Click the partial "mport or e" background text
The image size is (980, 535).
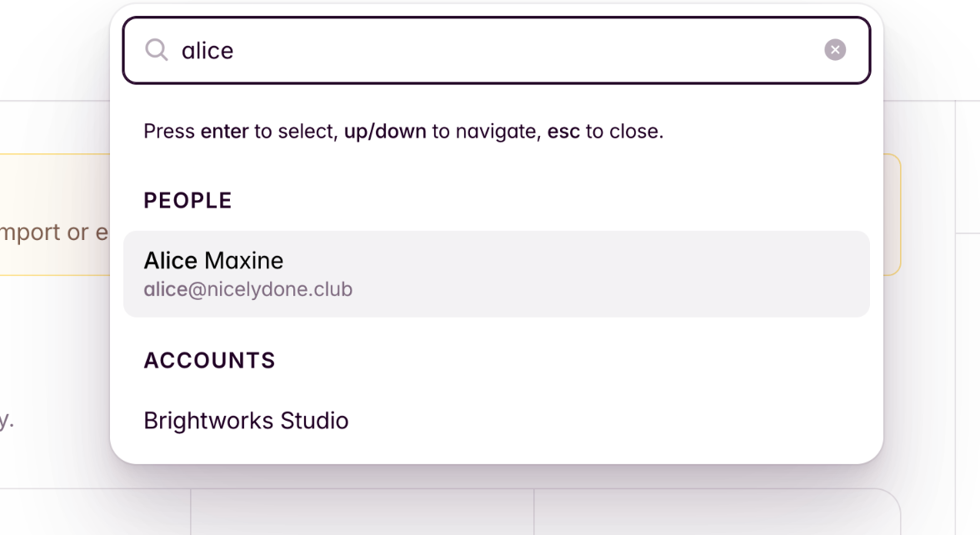pyautogui.click(x=54, y=232)
